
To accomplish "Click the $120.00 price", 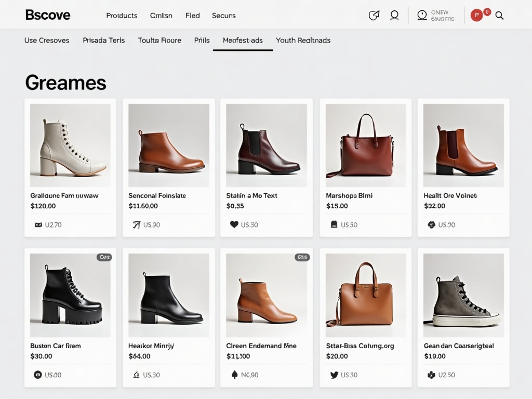I will tap(43, 206).
